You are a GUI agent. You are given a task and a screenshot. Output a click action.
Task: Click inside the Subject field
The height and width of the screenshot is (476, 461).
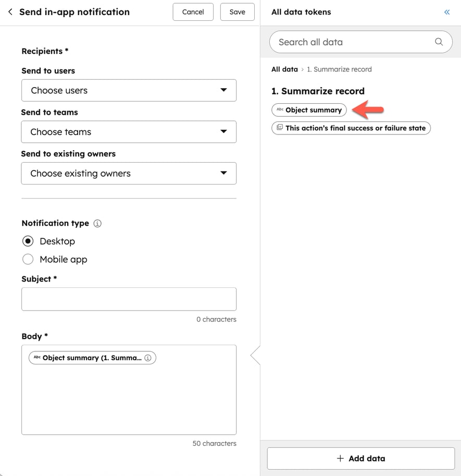(129, 298)
